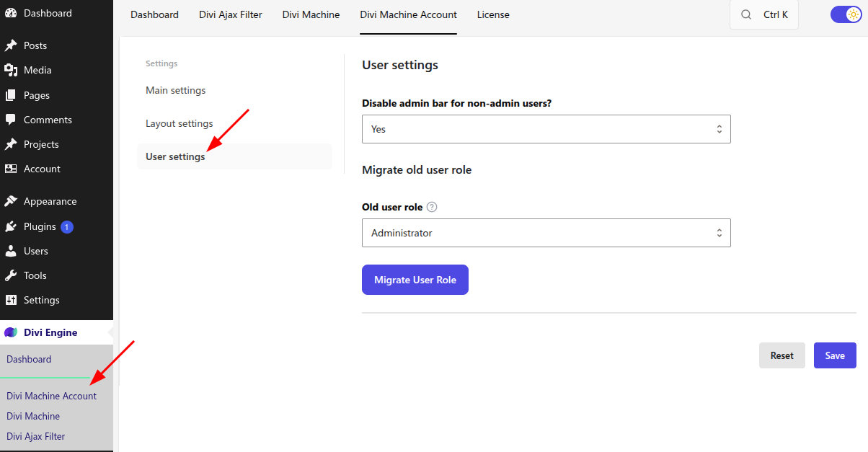Click the Projects pin icon
This screenshot has width=868, height=452.
click(x=11, y=144)
